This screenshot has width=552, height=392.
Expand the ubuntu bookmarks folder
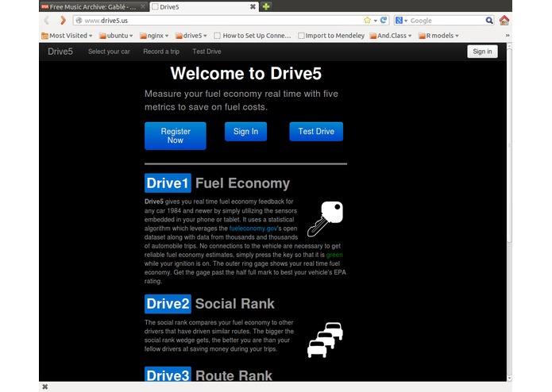tap(116, 36)
